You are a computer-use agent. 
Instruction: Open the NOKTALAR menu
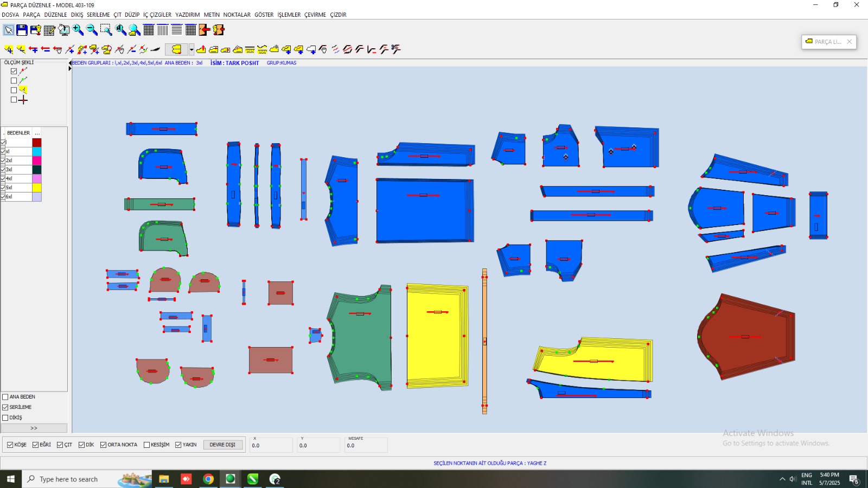(237, 15)
